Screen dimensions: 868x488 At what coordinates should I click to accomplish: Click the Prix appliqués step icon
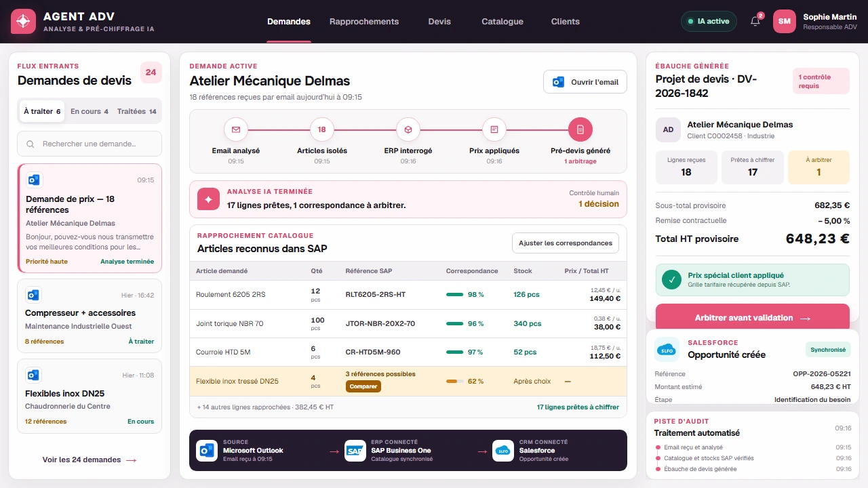pos(494,129)
